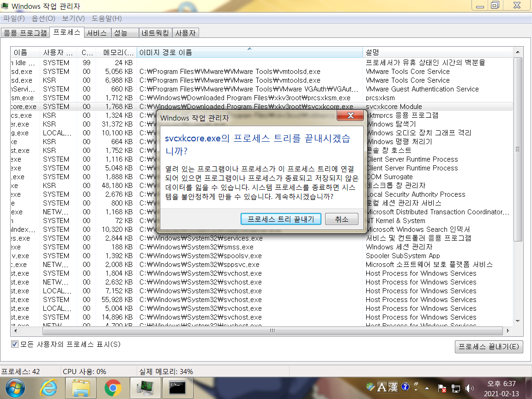This screenshot has height=399, width=532.
Task: Select the Spooler SubSystem App row
Action: pyautogui.click(x=261, y=256)
